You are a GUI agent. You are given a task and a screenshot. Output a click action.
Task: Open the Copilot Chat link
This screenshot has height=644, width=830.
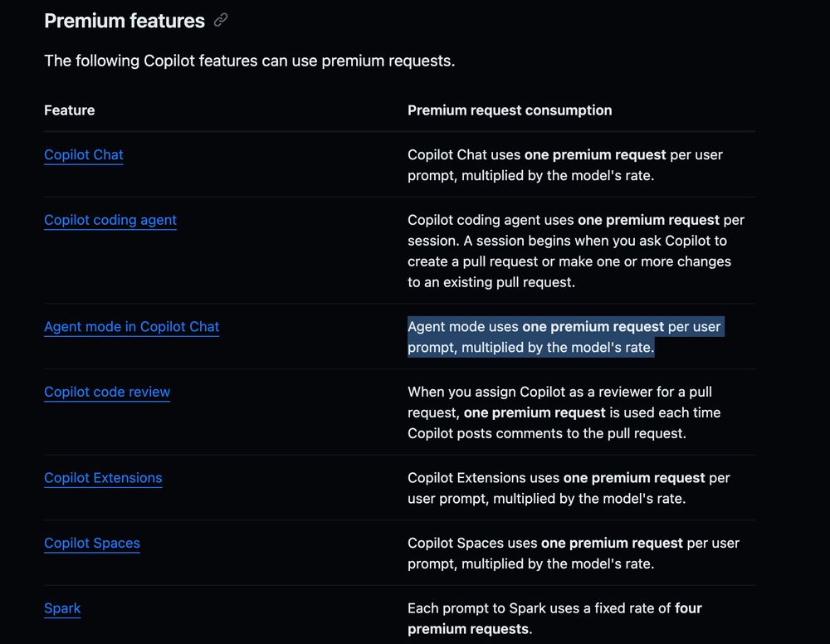(84, 154)
